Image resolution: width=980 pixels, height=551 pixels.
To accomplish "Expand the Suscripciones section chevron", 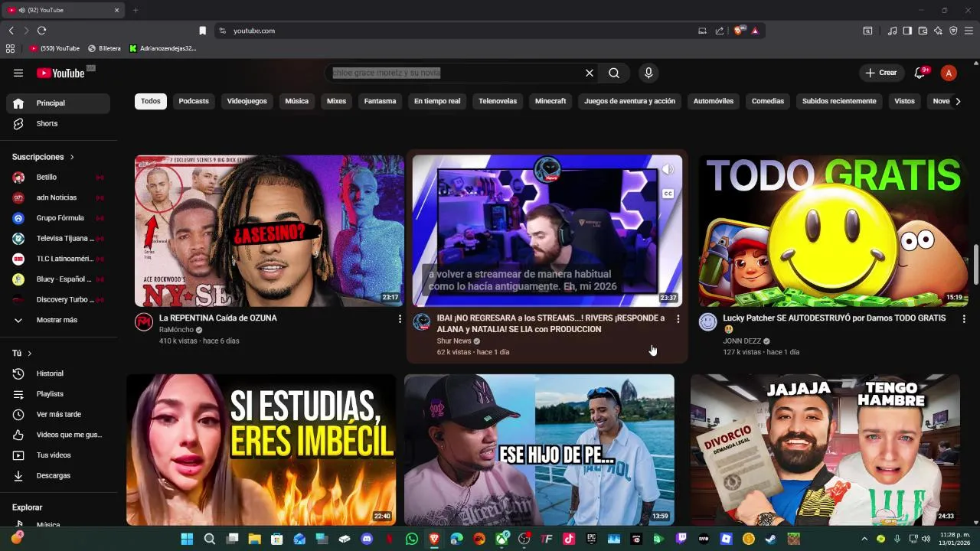I will 72,157.
